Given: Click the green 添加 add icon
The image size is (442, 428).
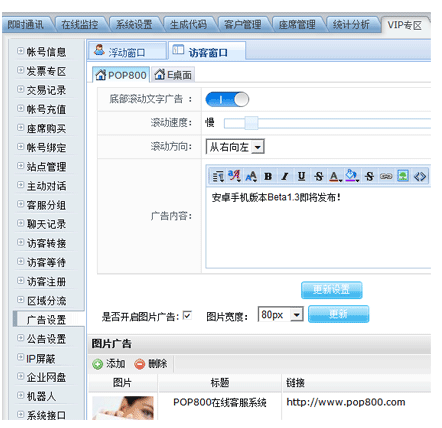Looking at the screenshot, I should 97,364.
